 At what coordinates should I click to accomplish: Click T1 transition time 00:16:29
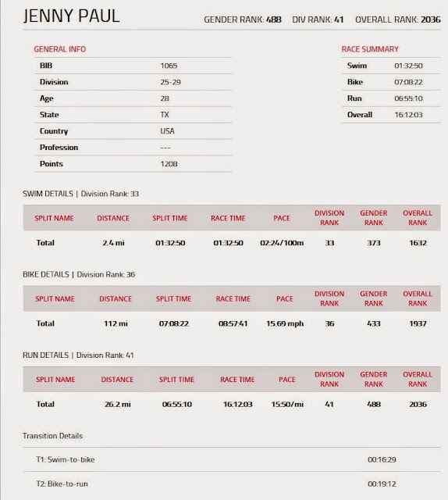click(382, 459)
